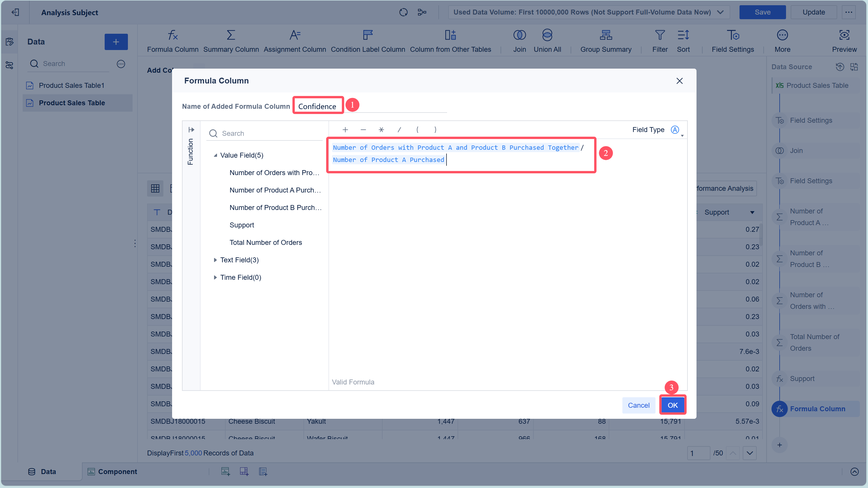Screen dimensions: 868x488
Task: Insert the division operator into formula
Action: 399,130
